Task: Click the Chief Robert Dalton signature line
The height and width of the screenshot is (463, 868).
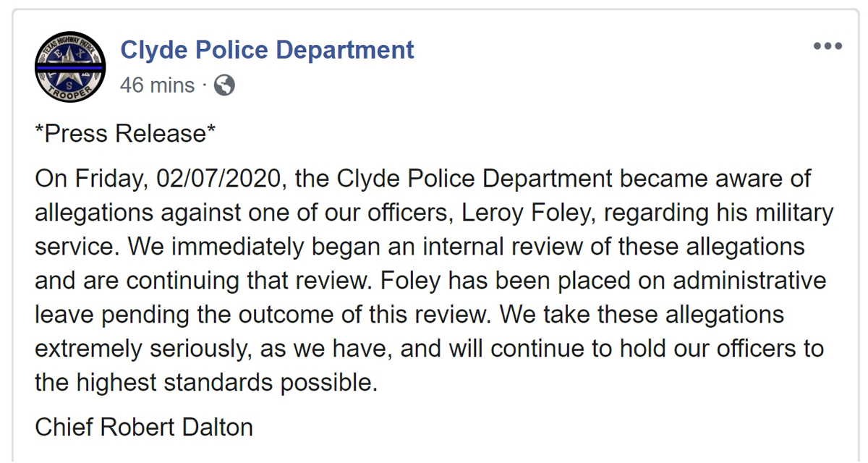Action: click(143, 427)
